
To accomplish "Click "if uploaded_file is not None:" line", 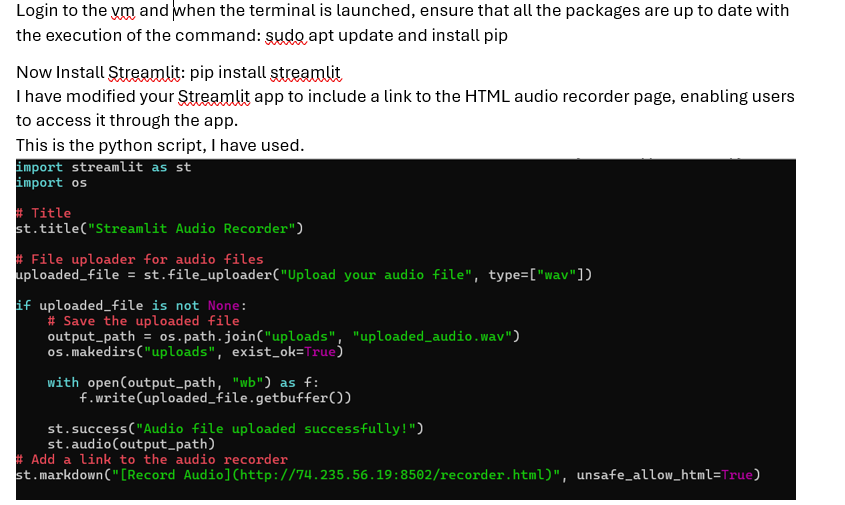I will (x=131, y=306).
